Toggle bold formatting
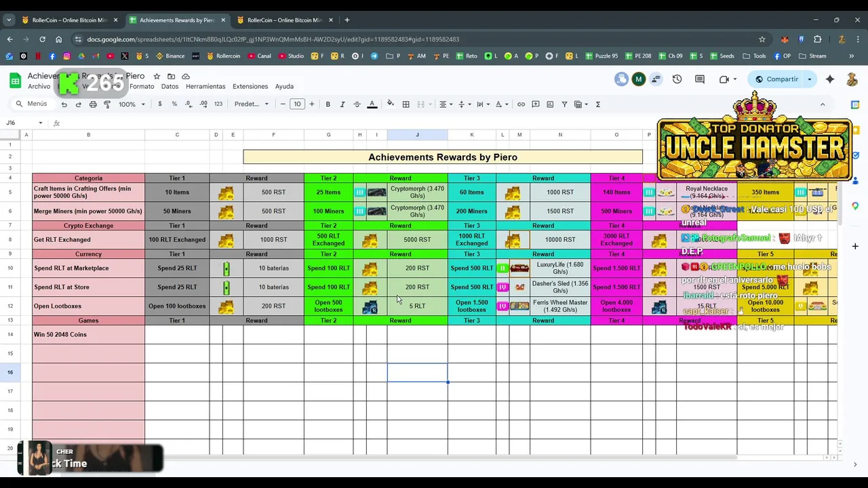Viewport: 868px width, 488px height. click(x=328, y=104)
